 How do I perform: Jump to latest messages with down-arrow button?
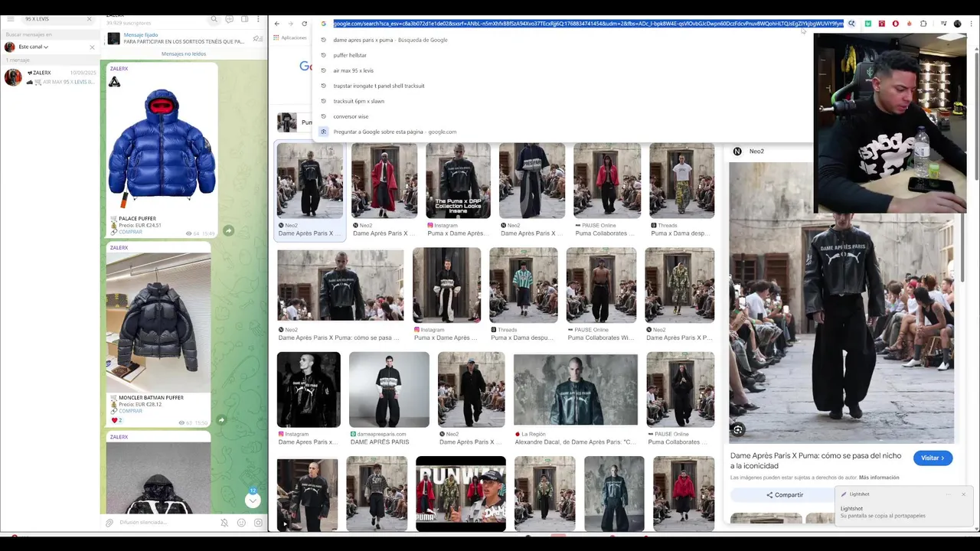point(253,500)
